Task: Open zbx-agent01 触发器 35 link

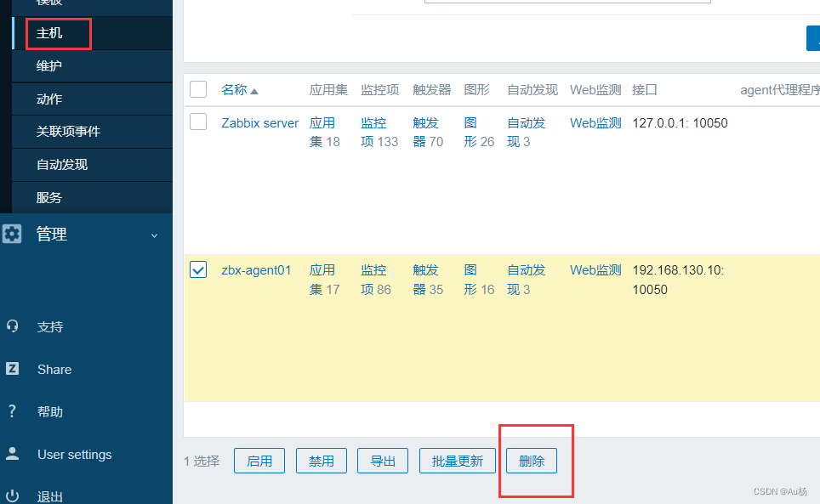Action: (428, 280)
